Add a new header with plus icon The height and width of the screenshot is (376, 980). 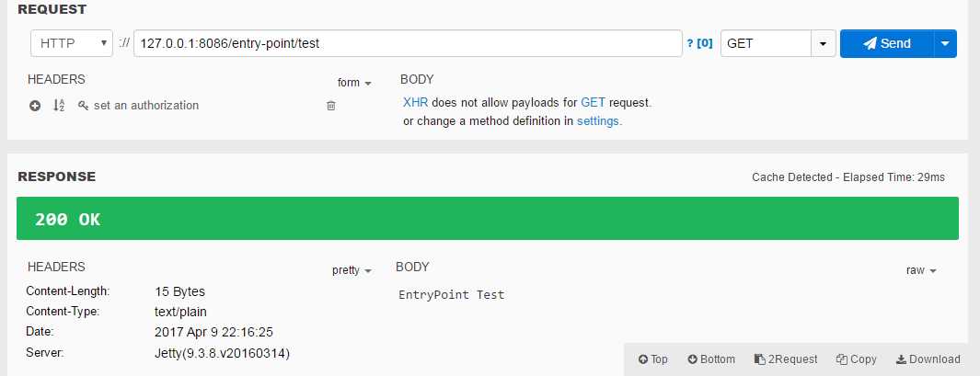click(x=35, y=106)
